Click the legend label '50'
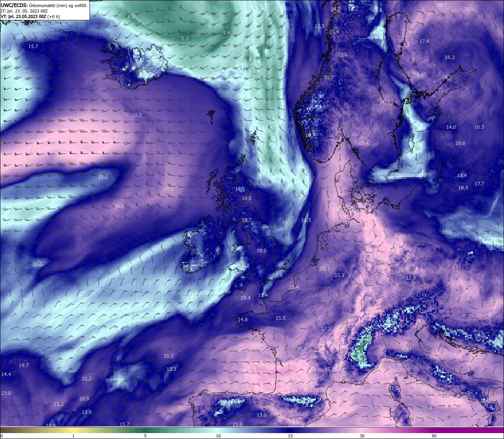 [434, 436]
